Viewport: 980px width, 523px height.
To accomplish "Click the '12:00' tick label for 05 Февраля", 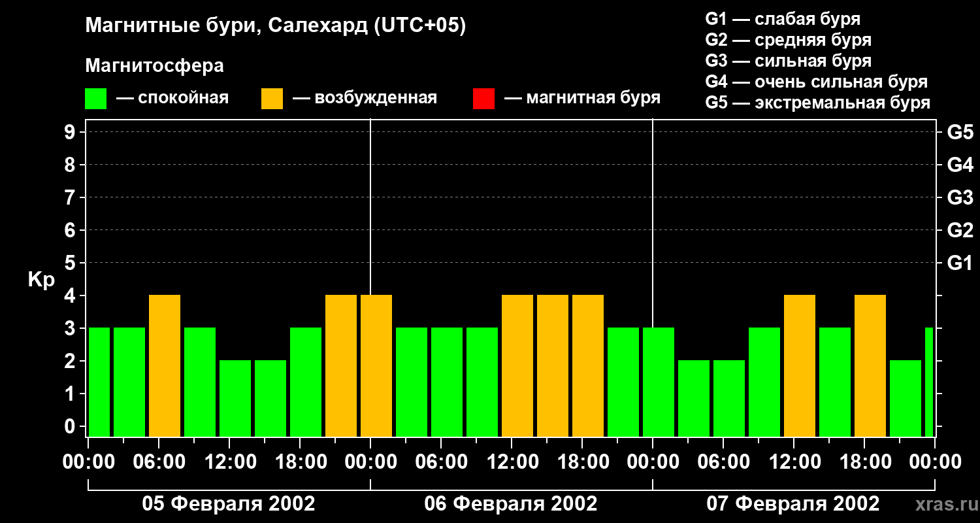I will [229, 462].
